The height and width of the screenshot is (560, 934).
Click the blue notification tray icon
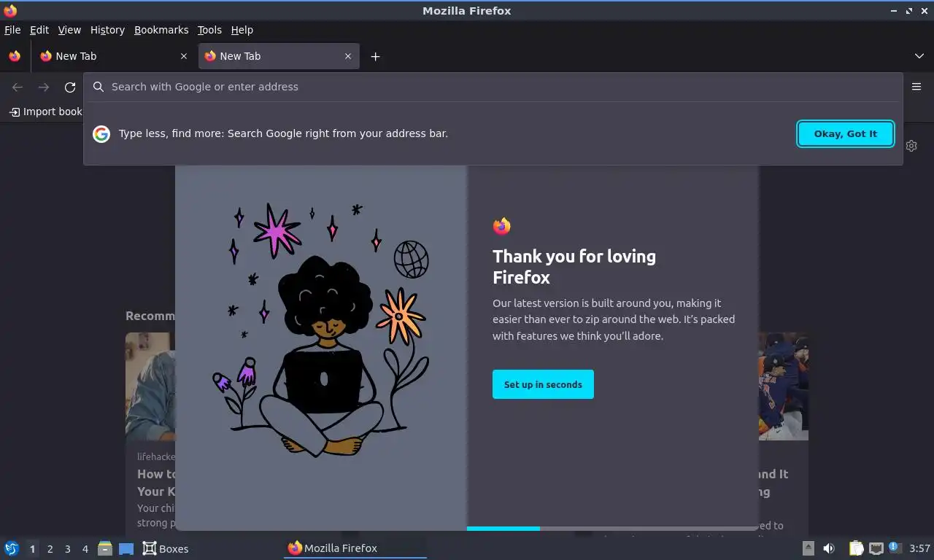(895, 548)
